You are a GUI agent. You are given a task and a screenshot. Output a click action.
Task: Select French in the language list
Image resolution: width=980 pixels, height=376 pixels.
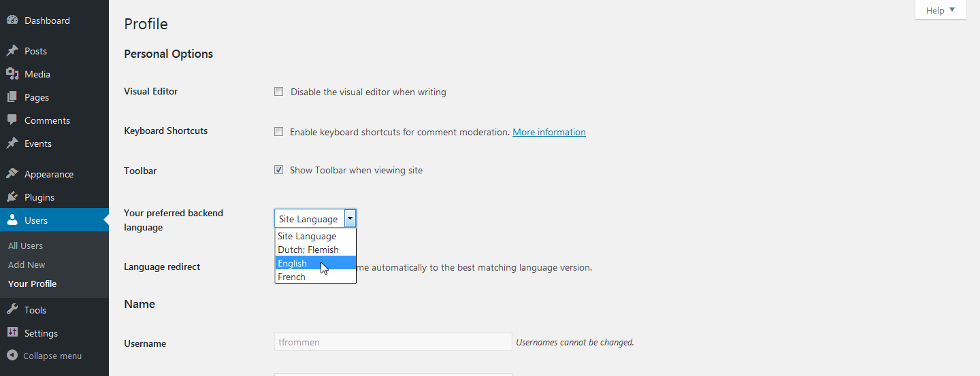pos(315,277)
